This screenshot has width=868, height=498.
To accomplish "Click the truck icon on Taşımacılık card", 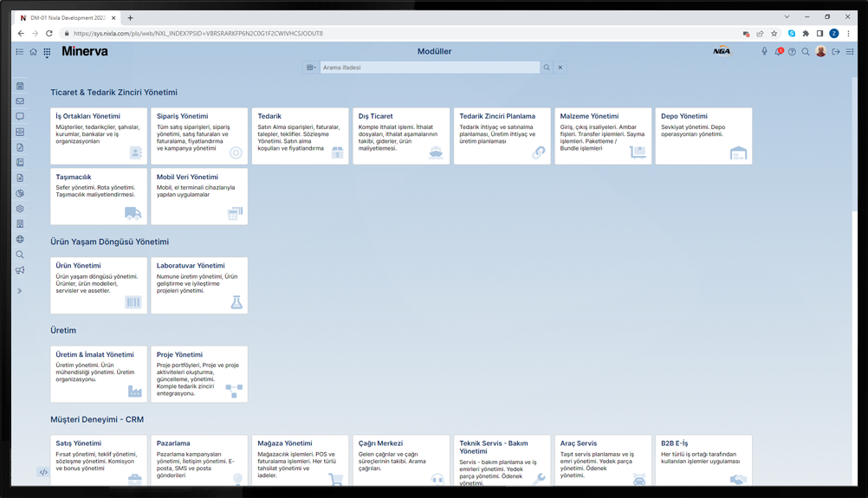I will point(133,213).
